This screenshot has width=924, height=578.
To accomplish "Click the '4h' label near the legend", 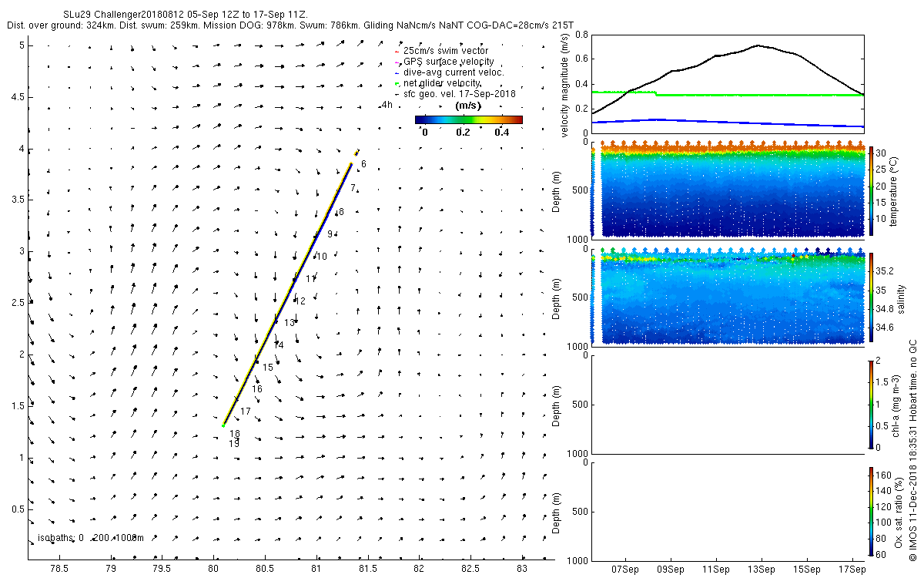I will pyautogui.click(x=387, y=105).
